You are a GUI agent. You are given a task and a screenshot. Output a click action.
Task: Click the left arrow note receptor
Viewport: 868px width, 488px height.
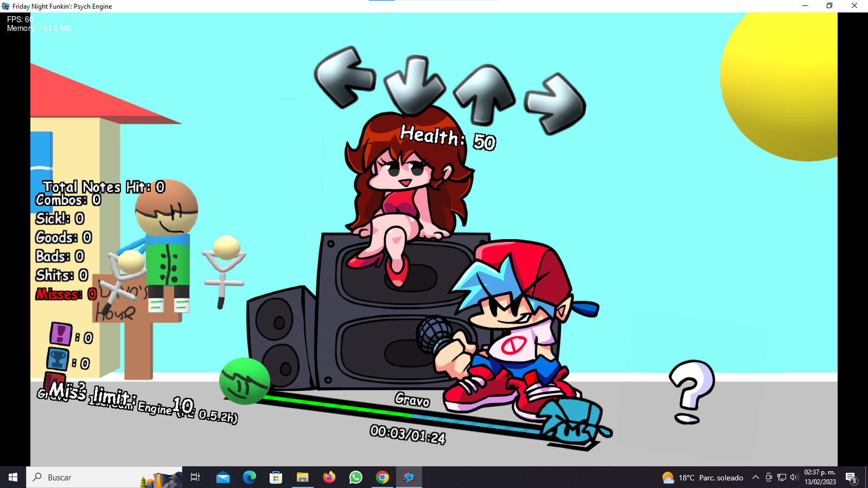pos(345,76)
